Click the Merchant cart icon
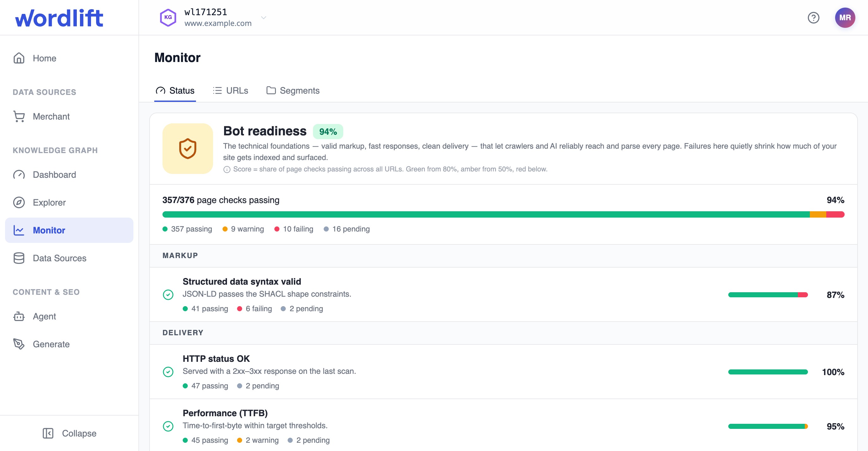Viewport: 868px width, 451px height. click(19, 116)
